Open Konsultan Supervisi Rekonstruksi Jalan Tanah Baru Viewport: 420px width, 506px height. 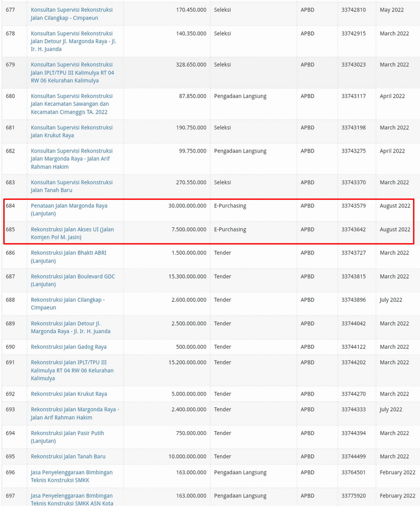pyautogui.click(x=71, y=183)
